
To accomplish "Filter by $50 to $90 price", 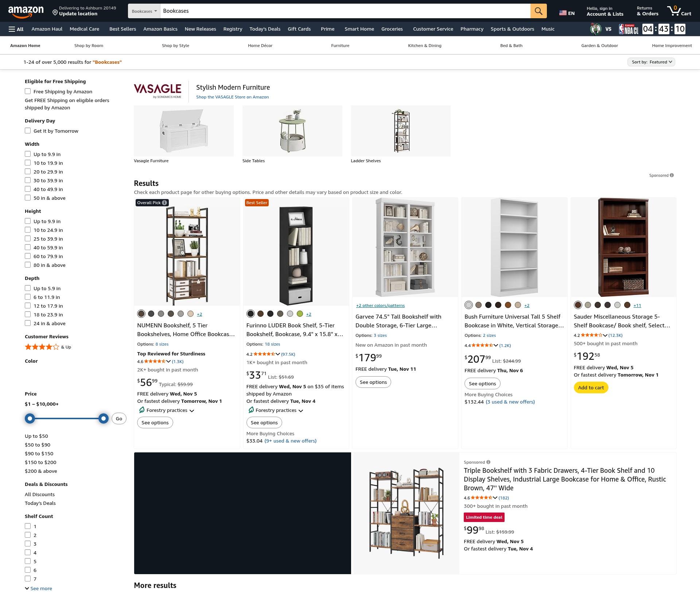I will click(x=38, y=445).
